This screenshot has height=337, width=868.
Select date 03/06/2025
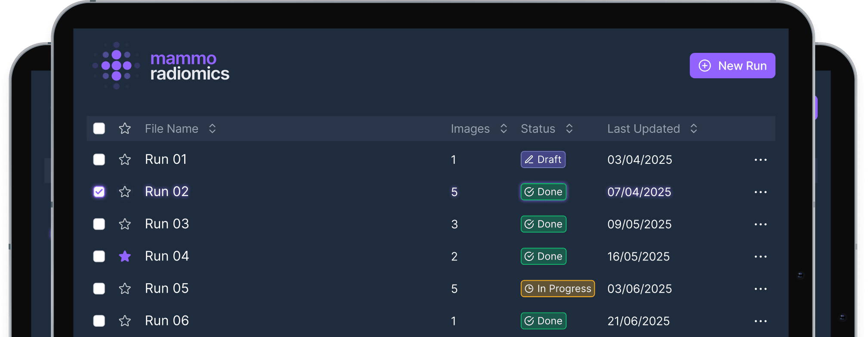pos(640,289)
